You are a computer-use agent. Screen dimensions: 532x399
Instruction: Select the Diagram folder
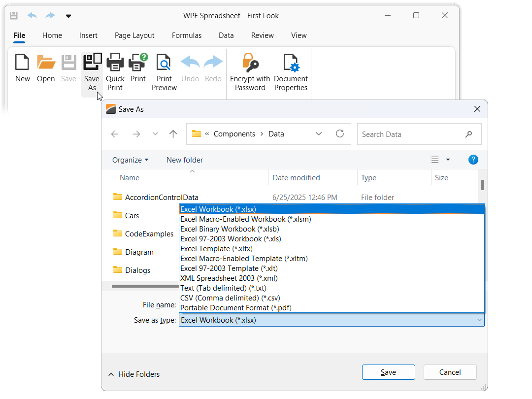click(133, 252)
